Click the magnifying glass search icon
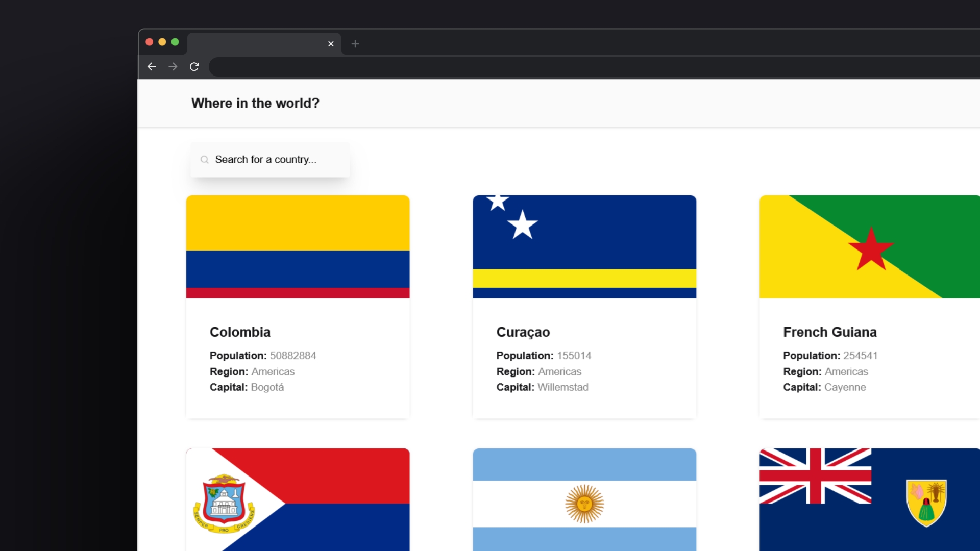The width and height of the screenshot is (980, 551). (204, 160)
